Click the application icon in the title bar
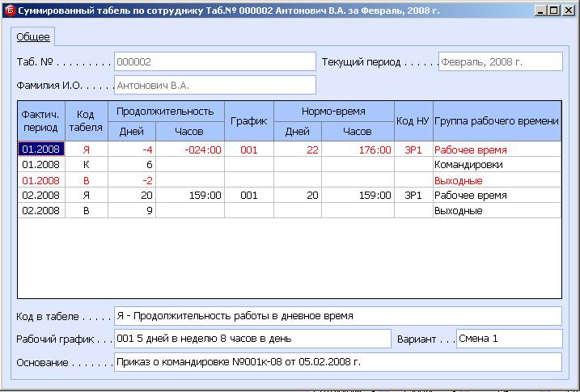580x392 pixels. [x=10, y=11]
